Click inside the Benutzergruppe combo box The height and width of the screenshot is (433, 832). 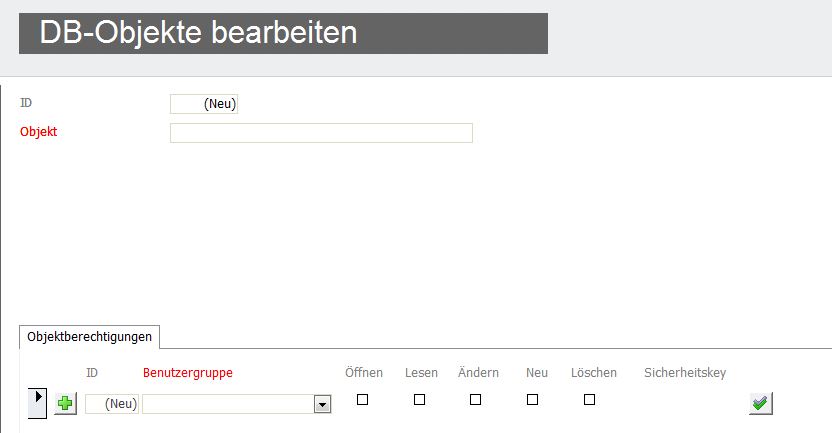(x=228, y=404)
